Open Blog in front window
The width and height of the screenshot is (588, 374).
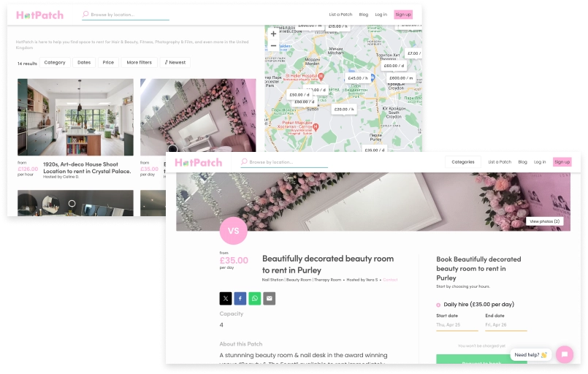tap(522, 162)
